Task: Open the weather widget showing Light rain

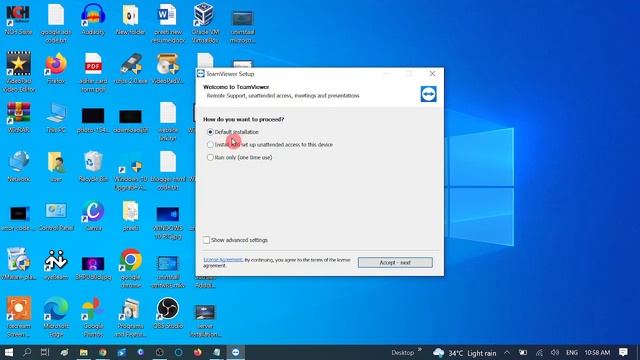Action: pyautogui.click(x=464, y=353)
